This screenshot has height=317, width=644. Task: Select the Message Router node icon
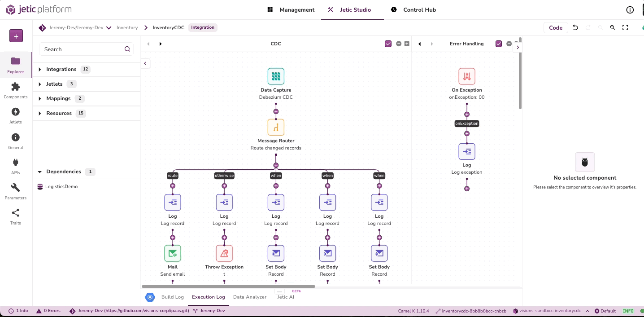pyautogui.click(x=276, y=127)
